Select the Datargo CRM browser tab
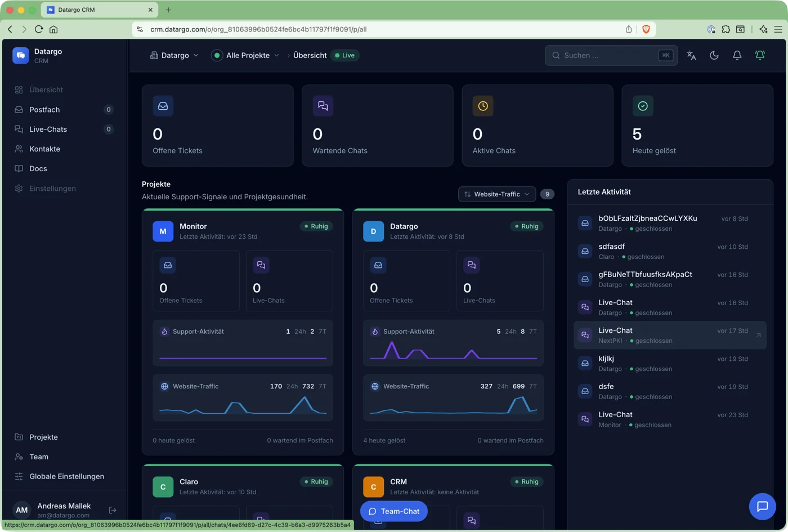 (x=100, y=10)
